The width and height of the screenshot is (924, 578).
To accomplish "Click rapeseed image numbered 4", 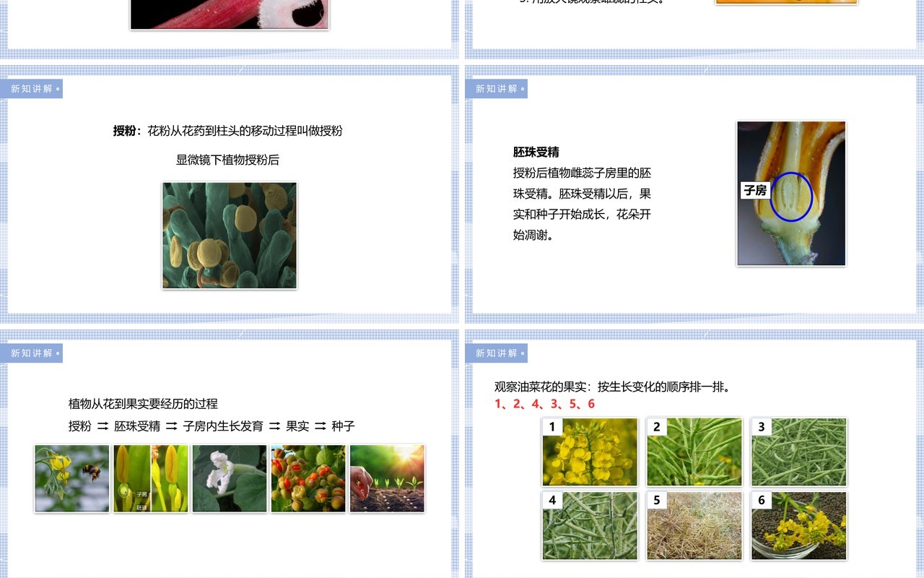I will pos(590,525).
